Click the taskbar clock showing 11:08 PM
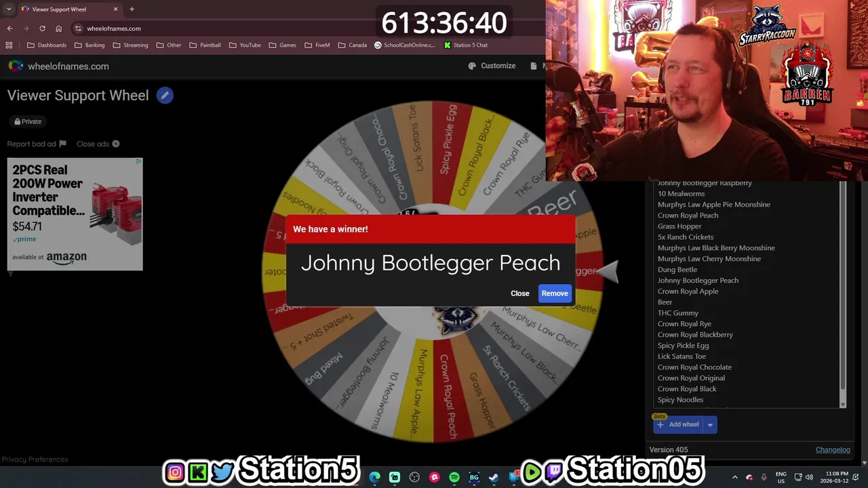 pyautogui.click(x=834, y=477)
